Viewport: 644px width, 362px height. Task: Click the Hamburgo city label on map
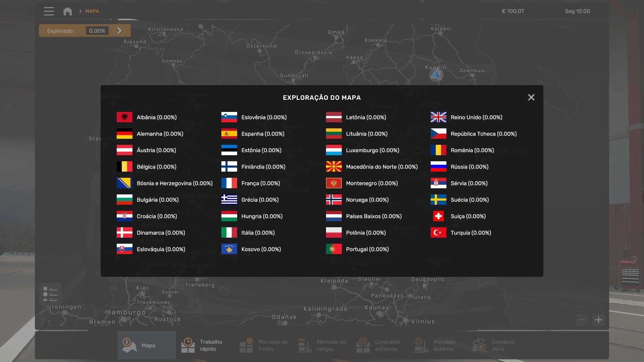[x=126, y=312]
